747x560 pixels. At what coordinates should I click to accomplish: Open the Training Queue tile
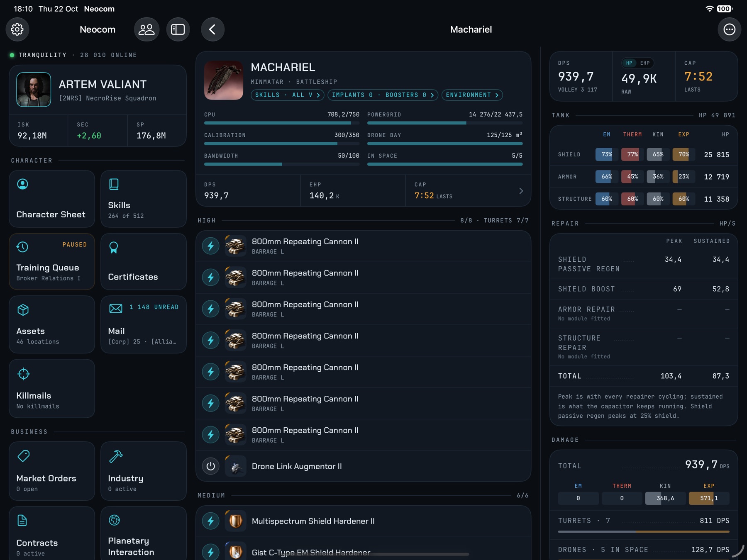tap(52, 261)
